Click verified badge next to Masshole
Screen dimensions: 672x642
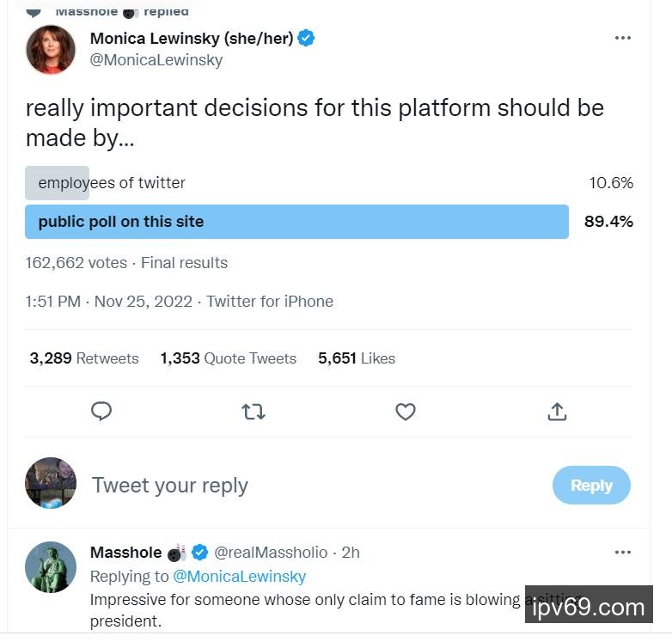(x=199, y=552)
